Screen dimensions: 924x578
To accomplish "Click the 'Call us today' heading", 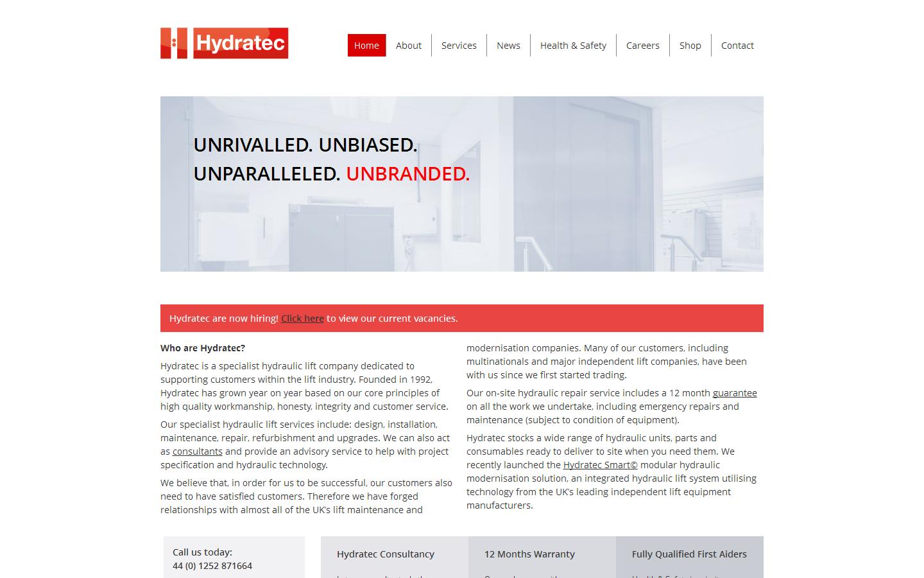I will [x=202, y=552].
